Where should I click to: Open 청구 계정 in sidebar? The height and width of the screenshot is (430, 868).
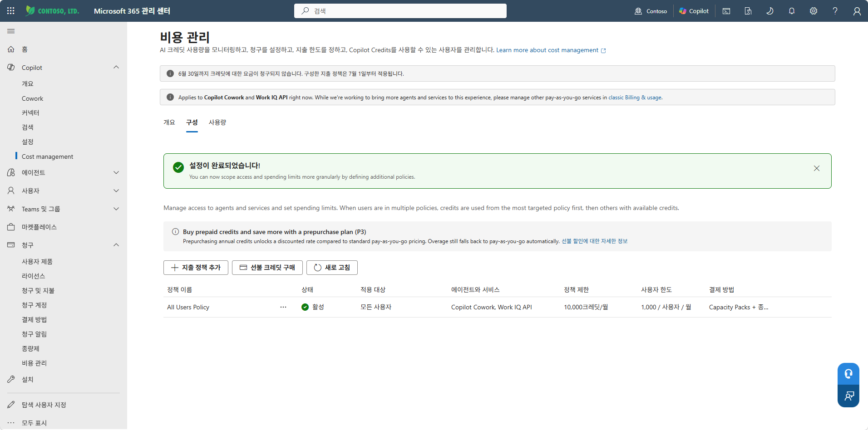click(x=35, y=305)
